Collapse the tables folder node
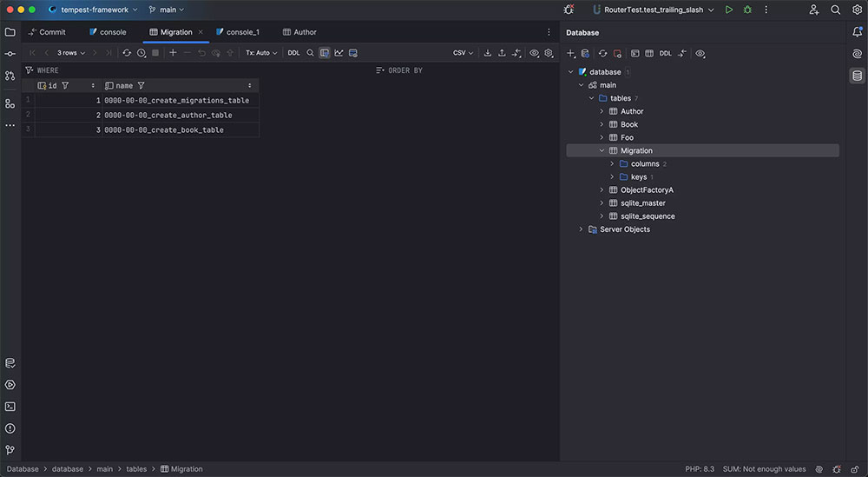This screenshot has height=477, width=868. coord(591,98)
